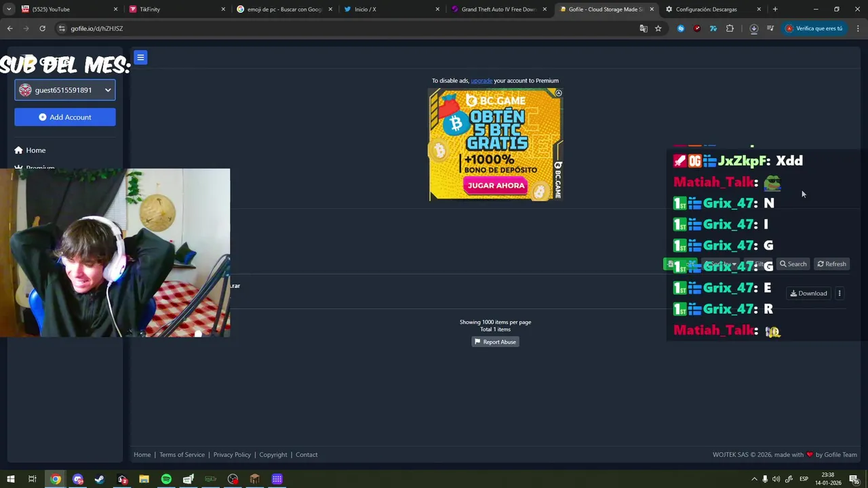Open the teal 7TV extension icon
The image size is (868, 488).
(713, 28)
